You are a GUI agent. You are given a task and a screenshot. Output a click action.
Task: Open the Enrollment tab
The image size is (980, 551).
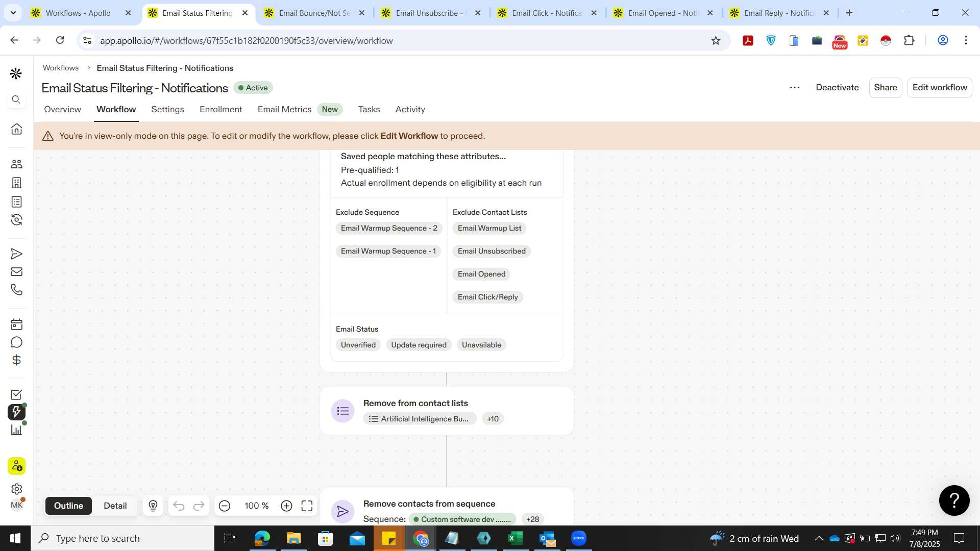click(x=220, y=109)
